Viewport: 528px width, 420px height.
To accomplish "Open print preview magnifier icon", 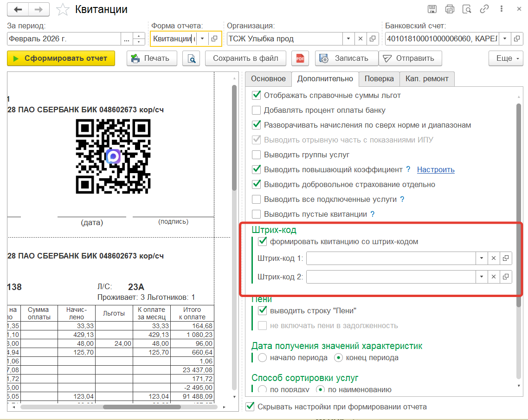I will [x=191, y=58].
